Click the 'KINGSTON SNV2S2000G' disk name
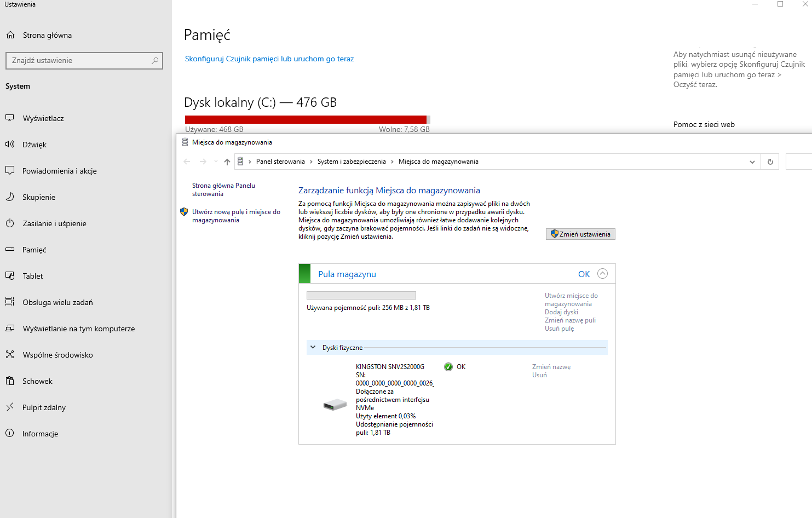The image size is (812, 518). [390, 367]
